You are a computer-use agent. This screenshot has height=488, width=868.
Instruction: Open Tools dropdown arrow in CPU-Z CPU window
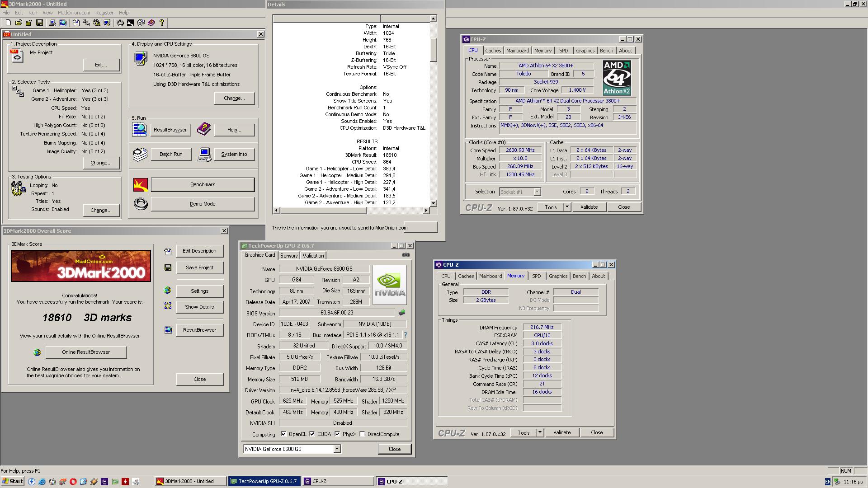567,207
